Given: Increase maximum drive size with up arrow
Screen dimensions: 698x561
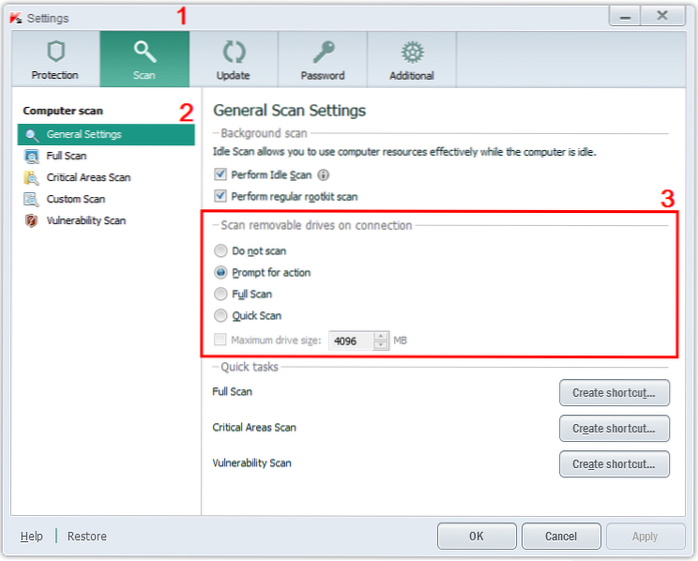Looking at the screenshot, I should click(380, 336).
